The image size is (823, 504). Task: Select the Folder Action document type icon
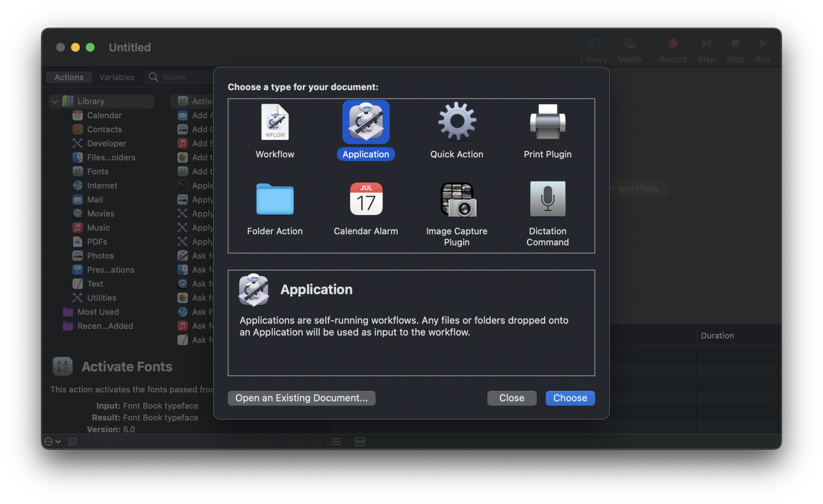(275, 199)
